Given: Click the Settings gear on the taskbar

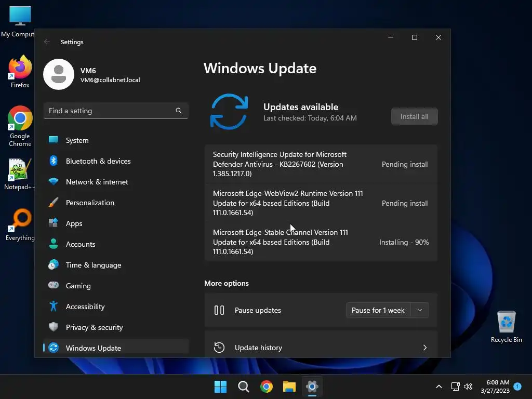Looking at the screenshot, I should tap(312, 387).
